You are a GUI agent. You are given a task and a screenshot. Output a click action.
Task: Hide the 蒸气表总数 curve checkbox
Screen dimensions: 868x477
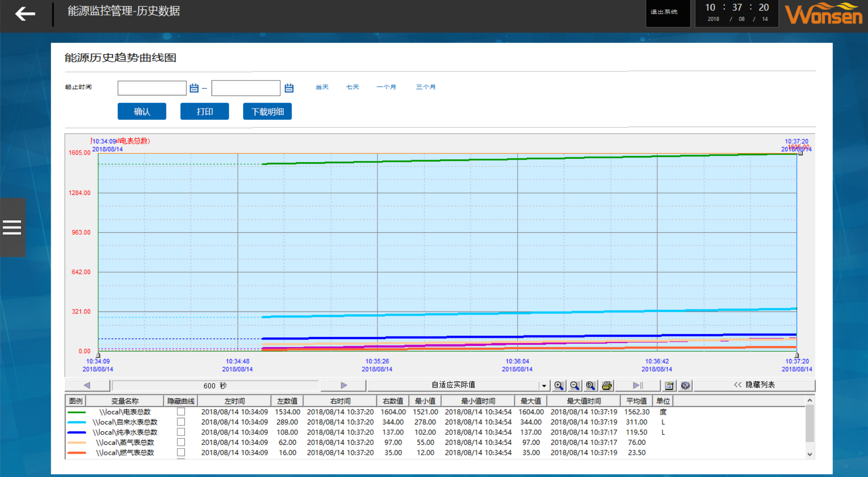181,442
